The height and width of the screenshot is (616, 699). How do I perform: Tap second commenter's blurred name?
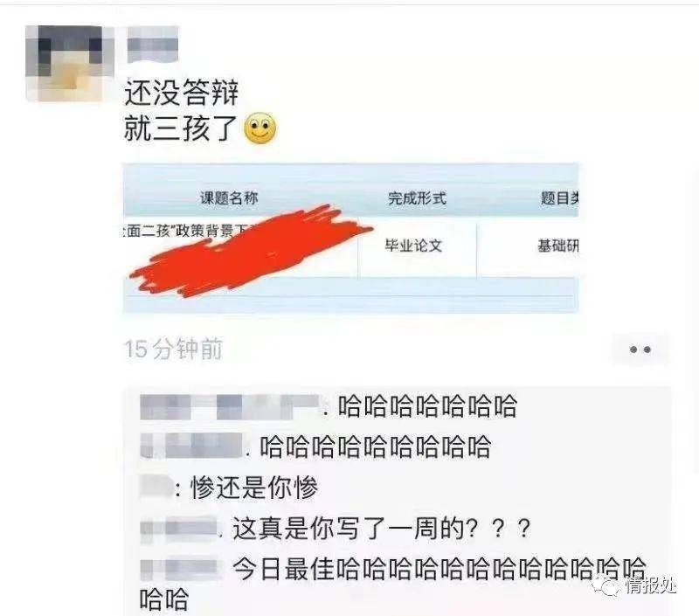tap(191, 446)
